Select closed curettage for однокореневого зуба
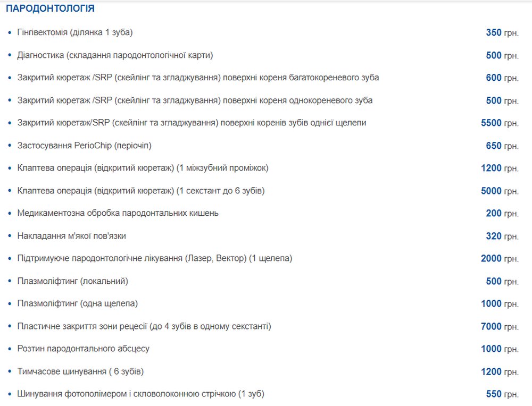 tap(195, 100)
